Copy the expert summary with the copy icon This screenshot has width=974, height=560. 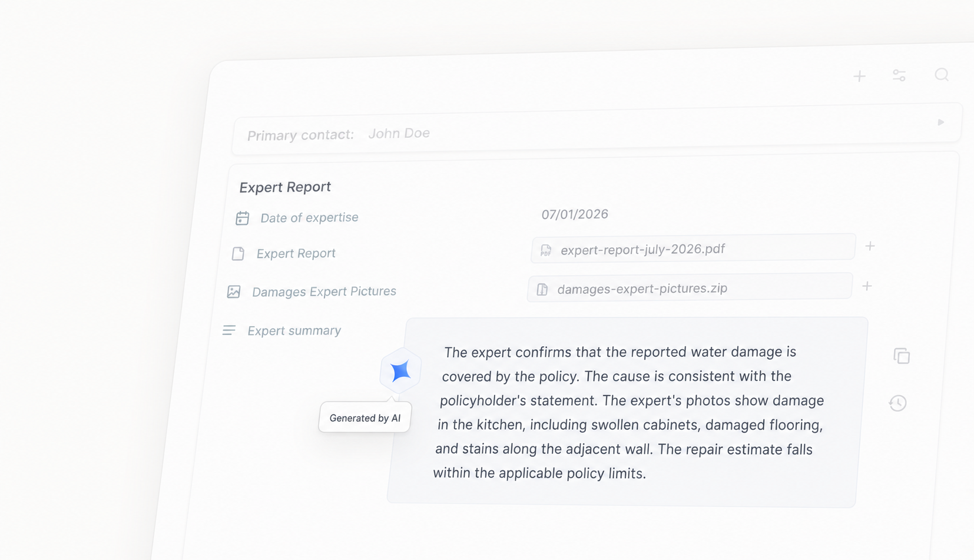tap(902, 356)
